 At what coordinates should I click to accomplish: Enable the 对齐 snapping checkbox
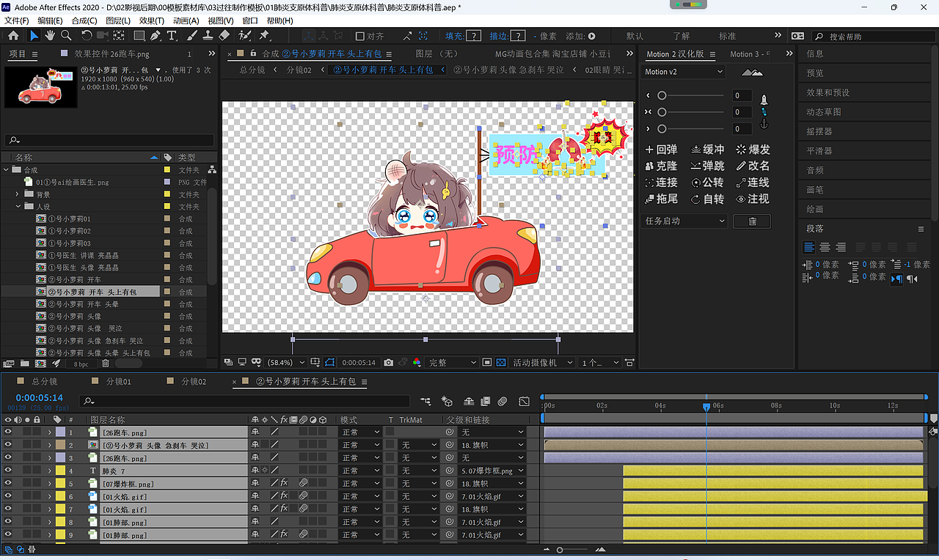(x=359, y=36)
